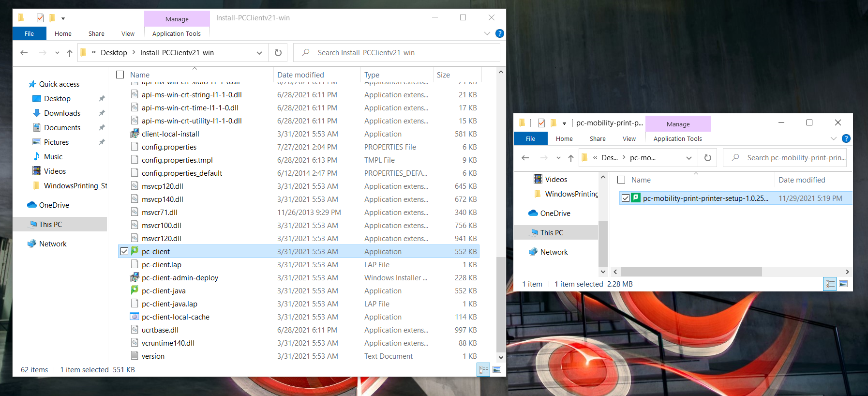This screenshot has height=396, width=868.
Task: Open help in Install-PCClientv21-win window
Action: (500, 33)
